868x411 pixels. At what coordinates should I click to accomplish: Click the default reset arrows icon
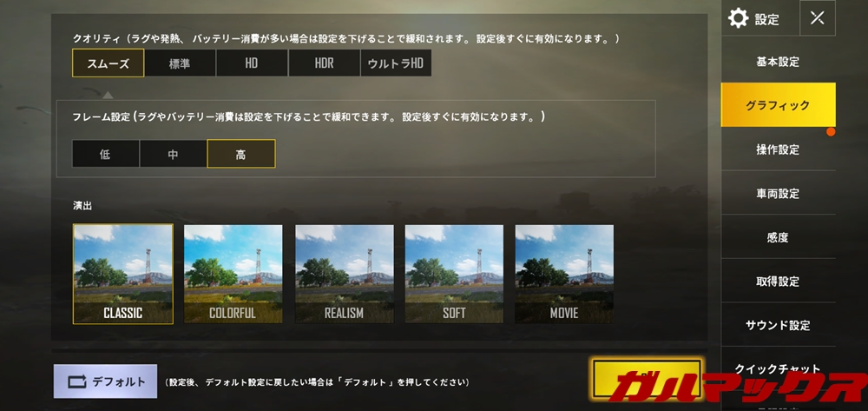[x=77, y=381]
